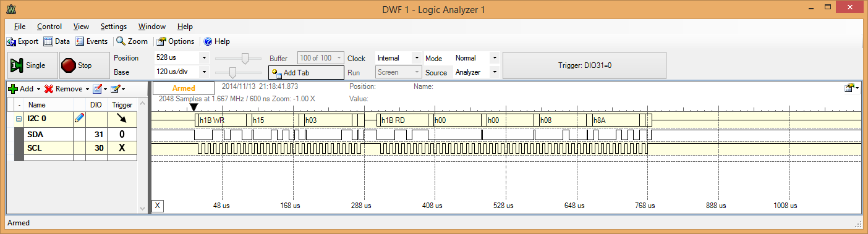The height and width of the screenshot is (234, 868).
Task: Click the second edit notepad icon
Action: (x=115, y=89)
